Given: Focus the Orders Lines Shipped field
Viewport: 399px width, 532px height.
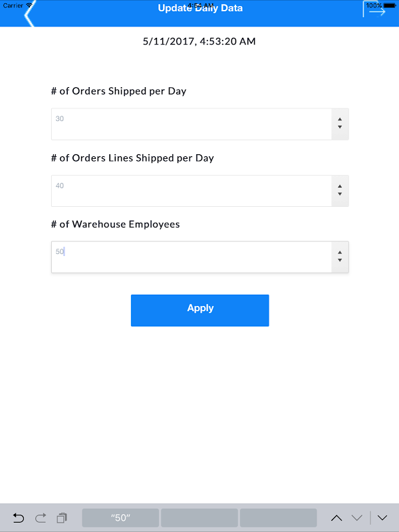Looking at the screenshot, I should tap(192, 191).
